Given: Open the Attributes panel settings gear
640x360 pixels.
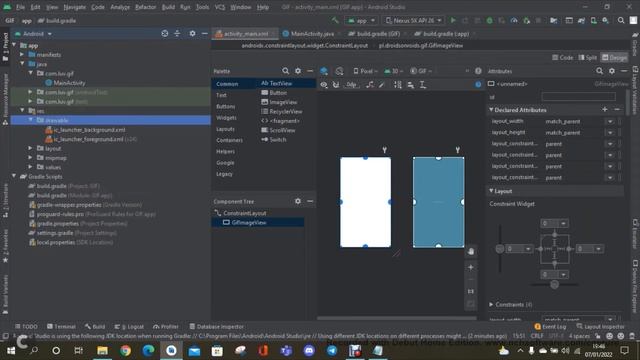Looking at the screenshot, I should tap(611, 71).
